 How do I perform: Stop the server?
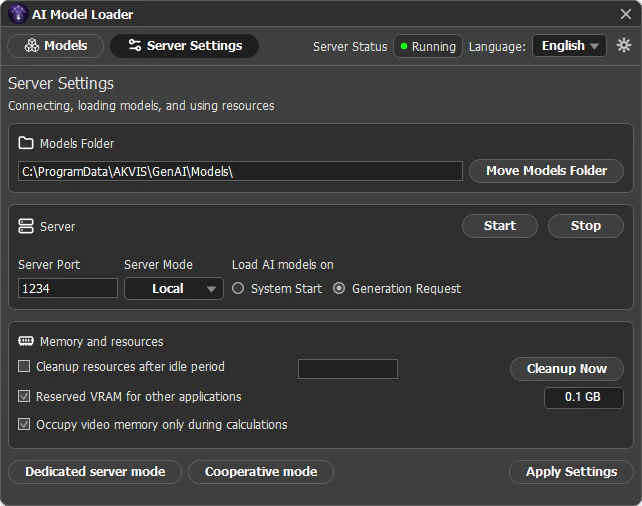point(585,226)
